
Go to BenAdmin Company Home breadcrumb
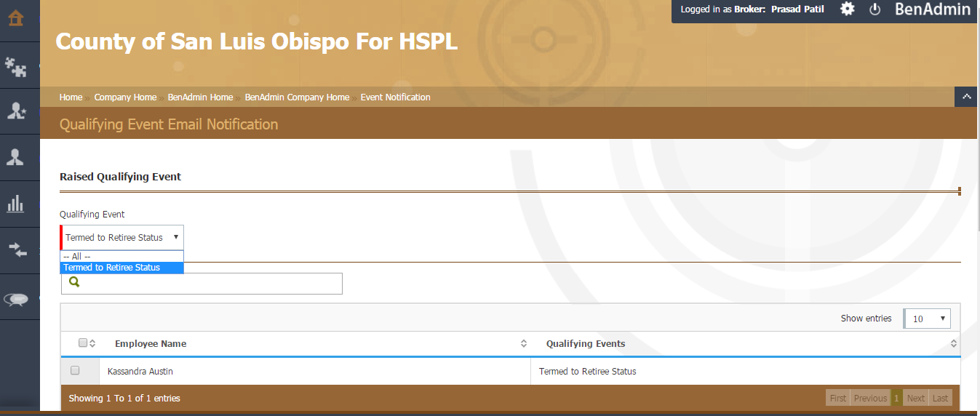pyautogui.click(x=297, y=97)
